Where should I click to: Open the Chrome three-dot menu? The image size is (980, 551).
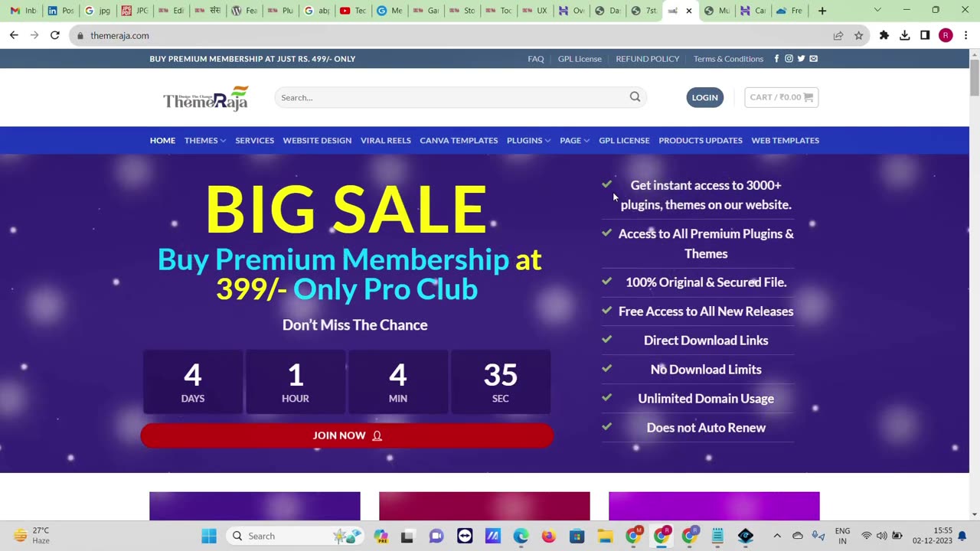(966, 35)
